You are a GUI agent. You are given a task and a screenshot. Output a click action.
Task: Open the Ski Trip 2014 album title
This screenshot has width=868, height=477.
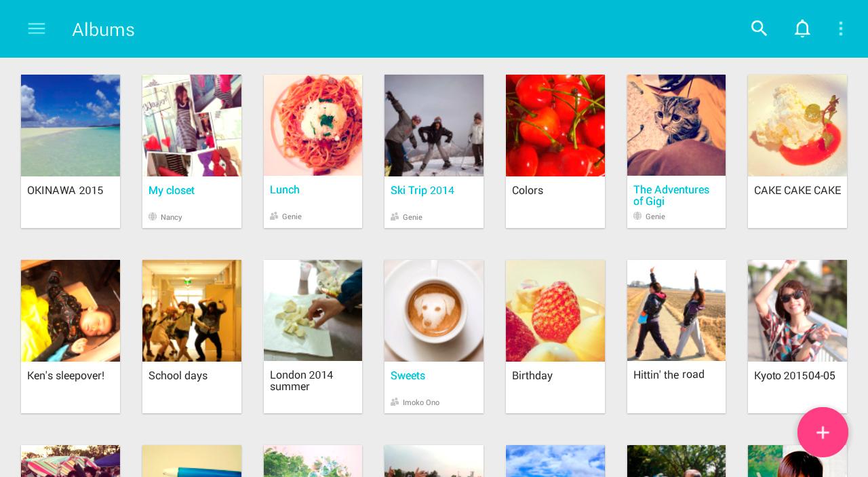point(422,191)
